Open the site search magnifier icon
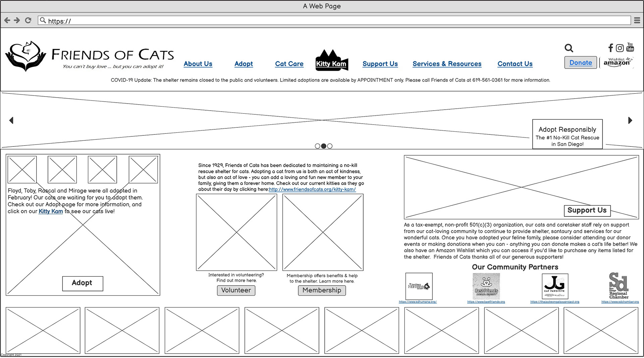 click(x=569, y=48)
